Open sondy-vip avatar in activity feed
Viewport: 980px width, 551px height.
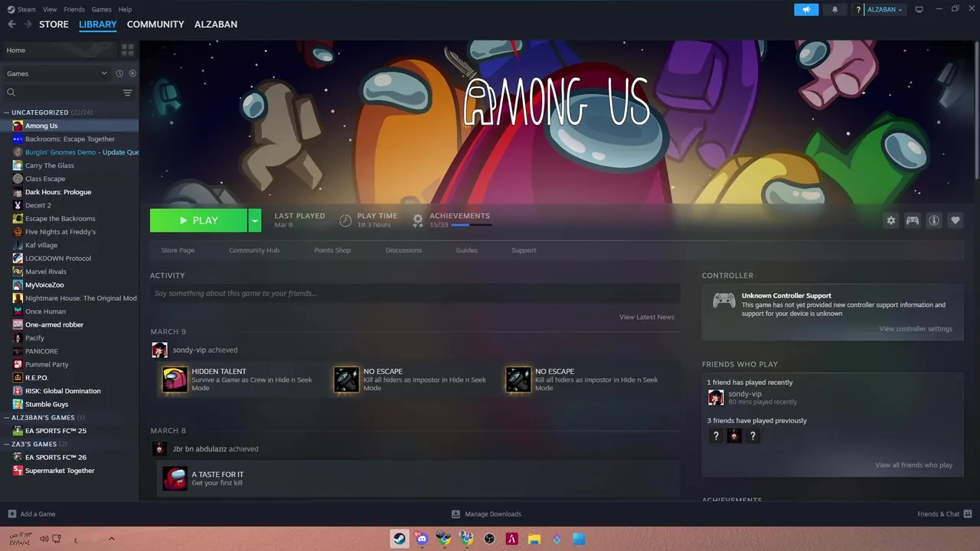click(x=159, y=350)
